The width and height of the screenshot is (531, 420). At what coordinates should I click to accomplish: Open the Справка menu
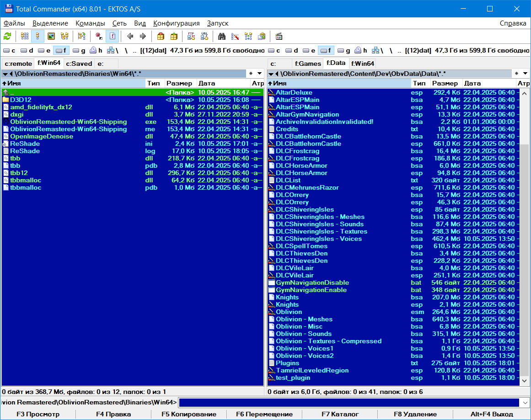513,23
